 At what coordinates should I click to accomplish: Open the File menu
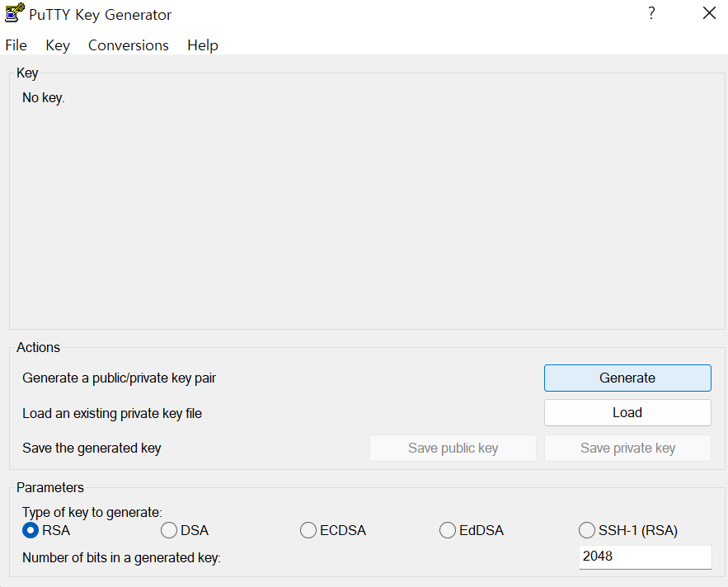click(16, 45)
